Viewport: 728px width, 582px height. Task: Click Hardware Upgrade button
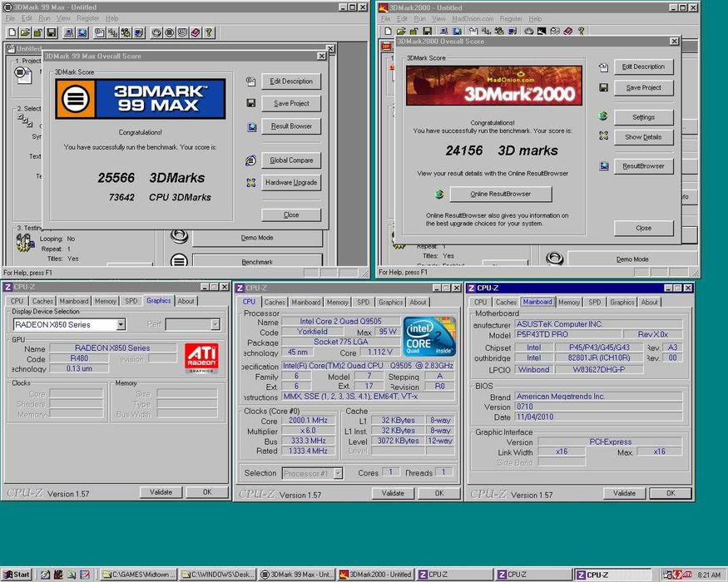pyautogui.click(x=291, y=182)
